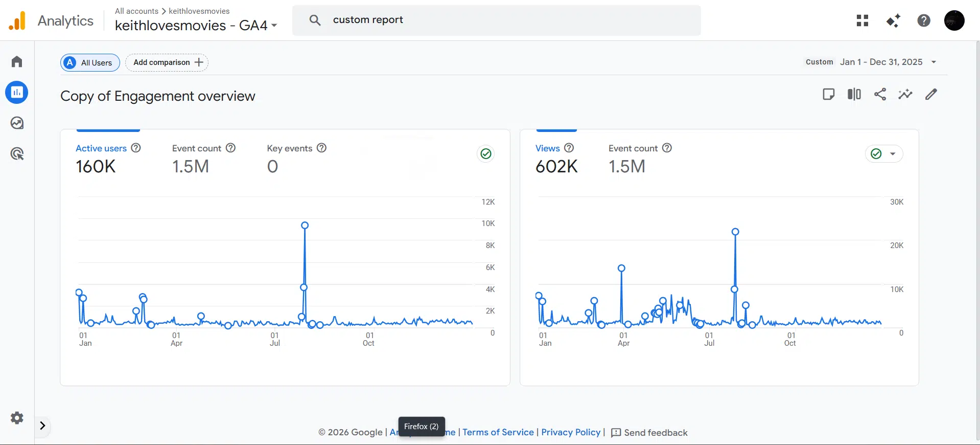This screenshot has height=445, width=980.
Task: Click the Google apps grid icon
Action: [862, 20]
